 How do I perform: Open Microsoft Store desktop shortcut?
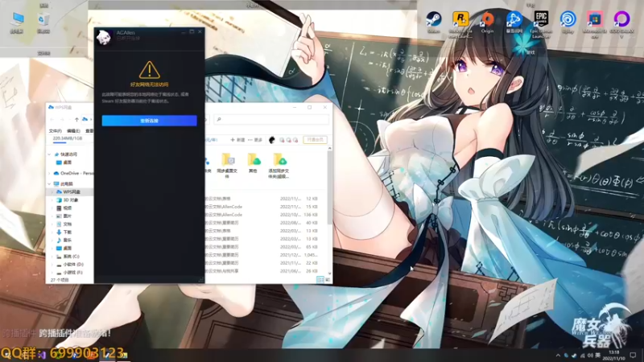(x=594, y=25)
